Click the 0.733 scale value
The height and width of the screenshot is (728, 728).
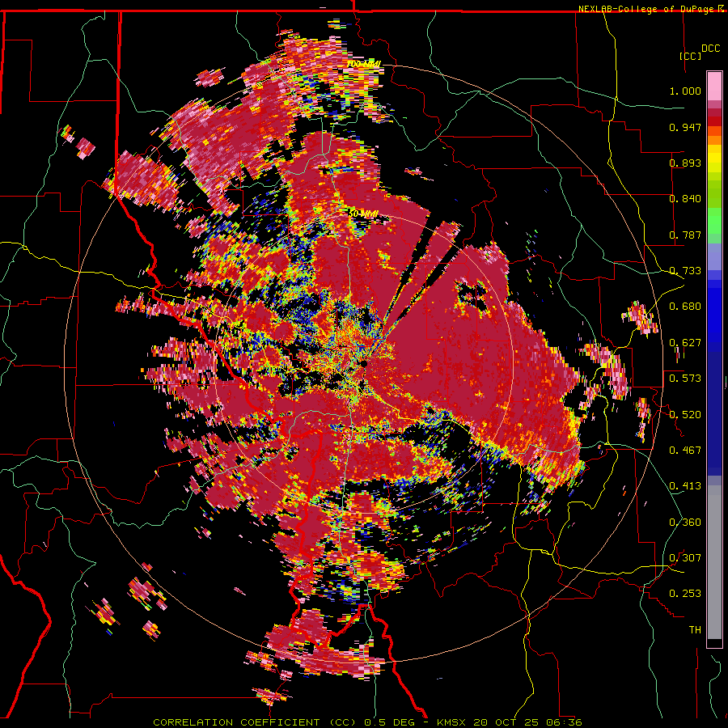click(685, 271)
